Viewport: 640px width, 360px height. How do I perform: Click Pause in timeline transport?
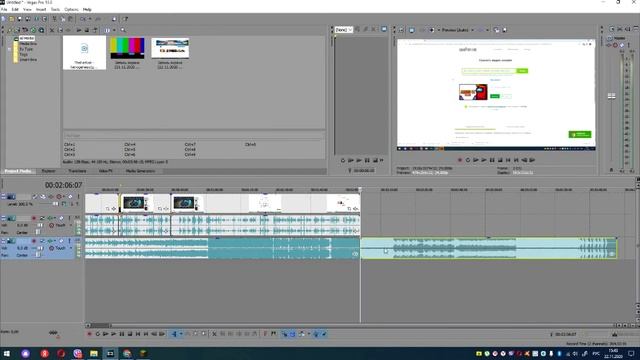122,334
